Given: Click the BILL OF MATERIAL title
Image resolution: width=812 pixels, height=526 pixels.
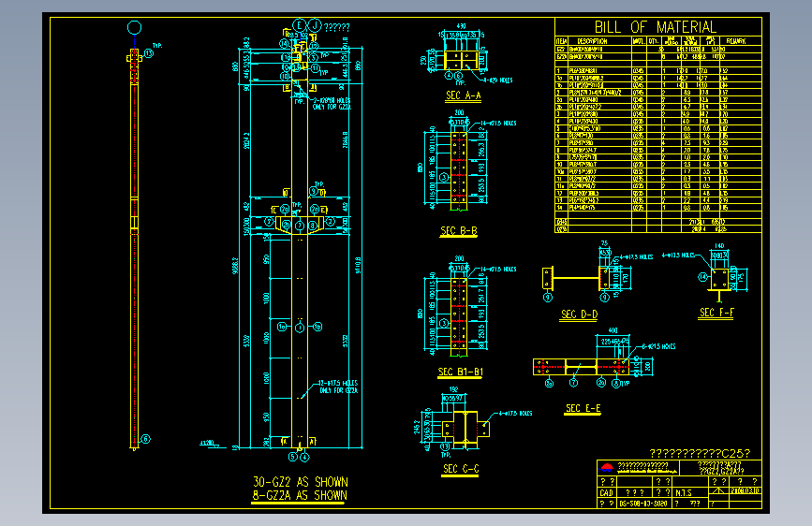Looking at the screenshot, I should coord(655,27).
